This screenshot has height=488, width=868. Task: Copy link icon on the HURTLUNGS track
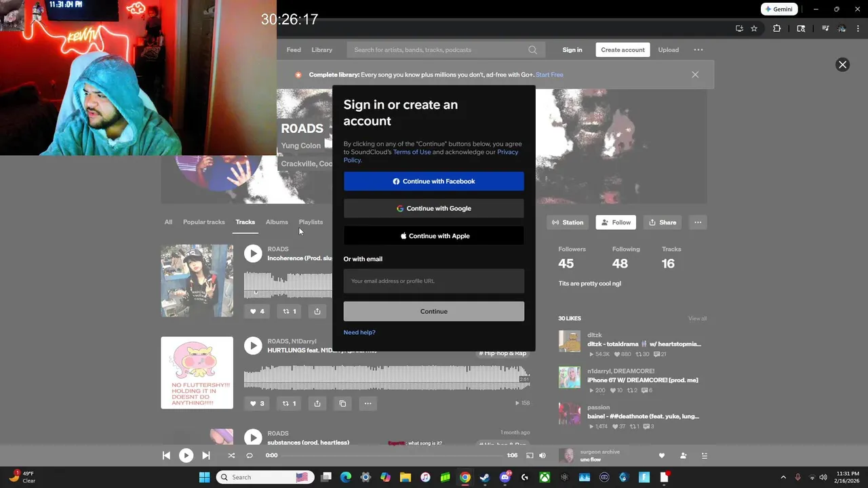(x=342, y=403)
